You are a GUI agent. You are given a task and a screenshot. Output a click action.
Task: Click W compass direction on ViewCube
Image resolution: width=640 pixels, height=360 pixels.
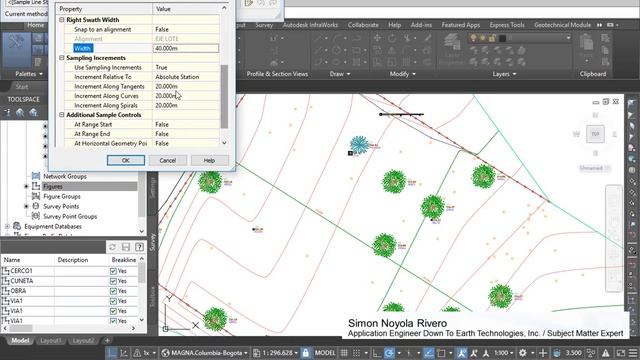pos(576,134)
